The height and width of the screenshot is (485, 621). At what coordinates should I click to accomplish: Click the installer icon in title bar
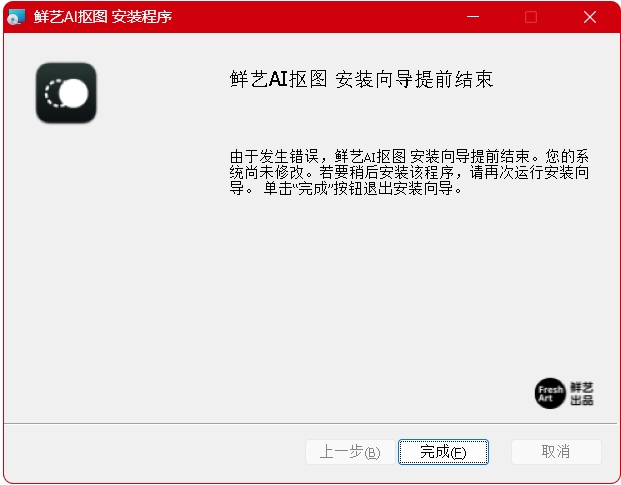[16, 17]
